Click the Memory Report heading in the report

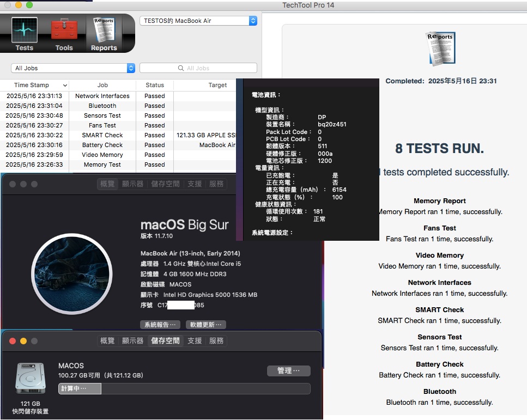coord(440,201)
